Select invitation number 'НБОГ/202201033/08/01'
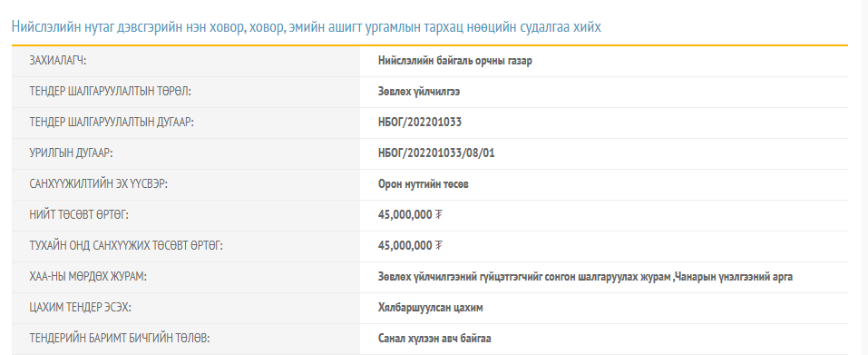 pyautogui.click(x=436, y=153)
